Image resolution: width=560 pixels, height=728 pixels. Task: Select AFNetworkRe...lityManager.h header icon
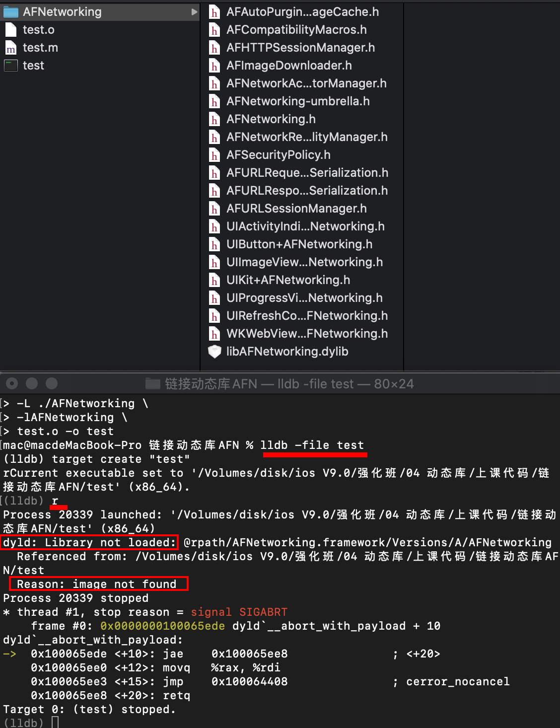[214, 137]
